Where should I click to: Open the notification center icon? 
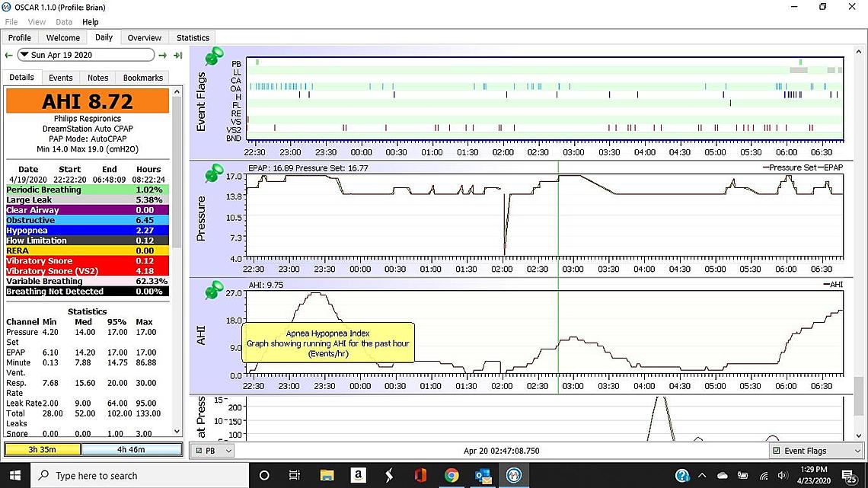pos(849,475)
